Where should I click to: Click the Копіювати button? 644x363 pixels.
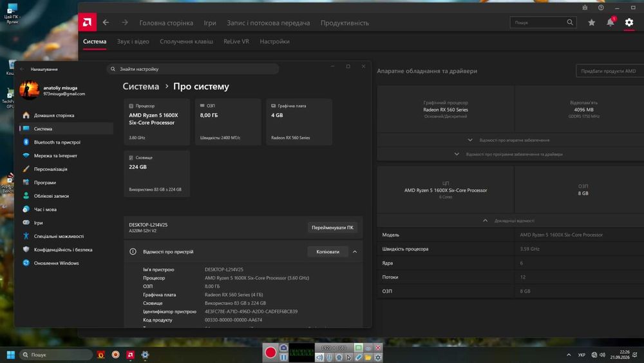pos(328,251)
